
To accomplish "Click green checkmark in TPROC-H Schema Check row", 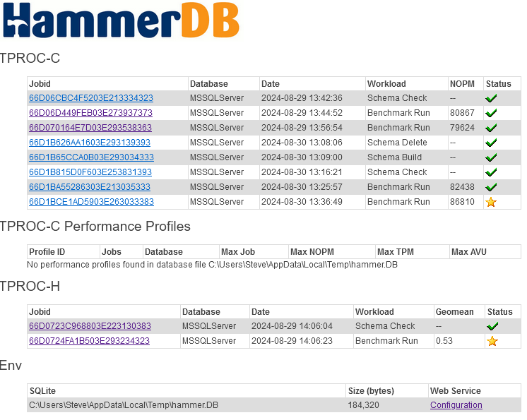I will point(492,326).
